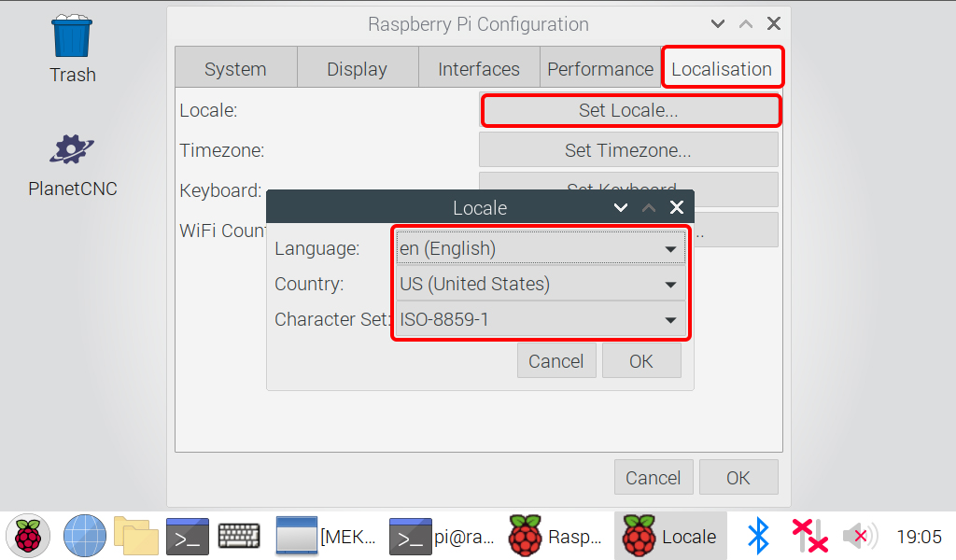Minimize the Locale dialog
Viewport: 956px width, 560px height.
point(621,207)
